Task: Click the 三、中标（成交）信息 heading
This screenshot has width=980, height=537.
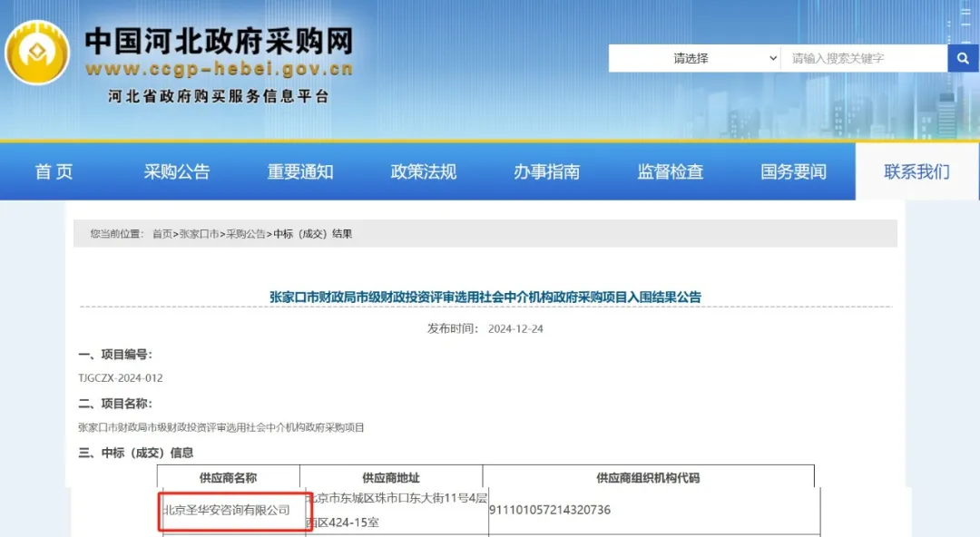Action: pos(136,453)
